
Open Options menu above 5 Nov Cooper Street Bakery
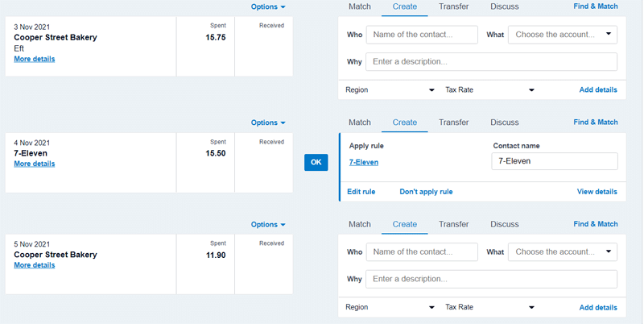[268, 225]
